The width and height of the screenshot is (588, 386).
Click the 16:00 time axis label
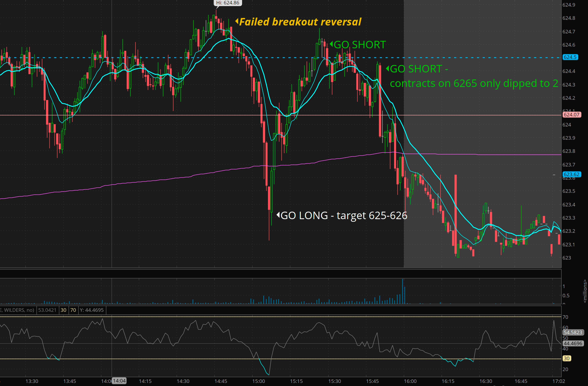410,381
